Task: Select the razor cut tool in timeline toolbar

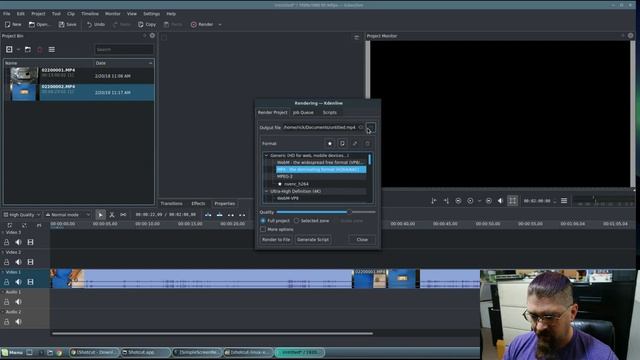Action: pyautogui.click(x=112, y=215)
